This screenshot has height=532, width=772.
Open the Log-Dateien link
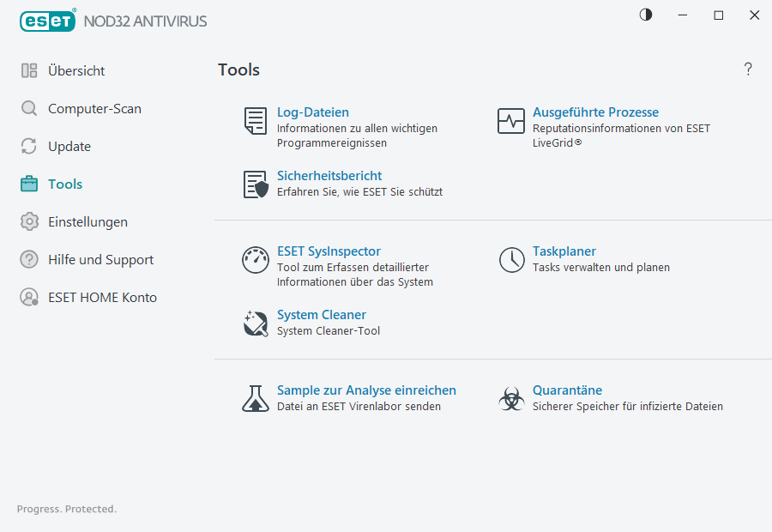tap(311, 112)
